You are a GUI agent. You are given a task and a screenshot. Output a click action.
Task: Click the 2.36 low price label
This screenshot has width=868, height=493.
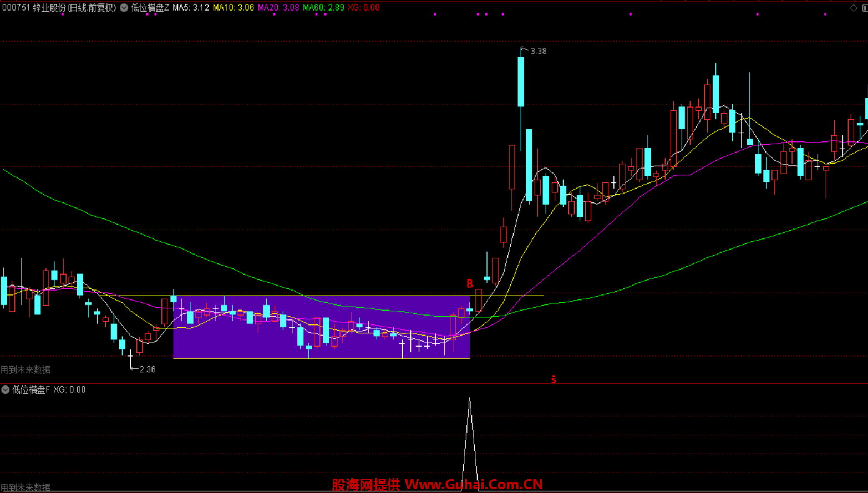click(148, 369)
